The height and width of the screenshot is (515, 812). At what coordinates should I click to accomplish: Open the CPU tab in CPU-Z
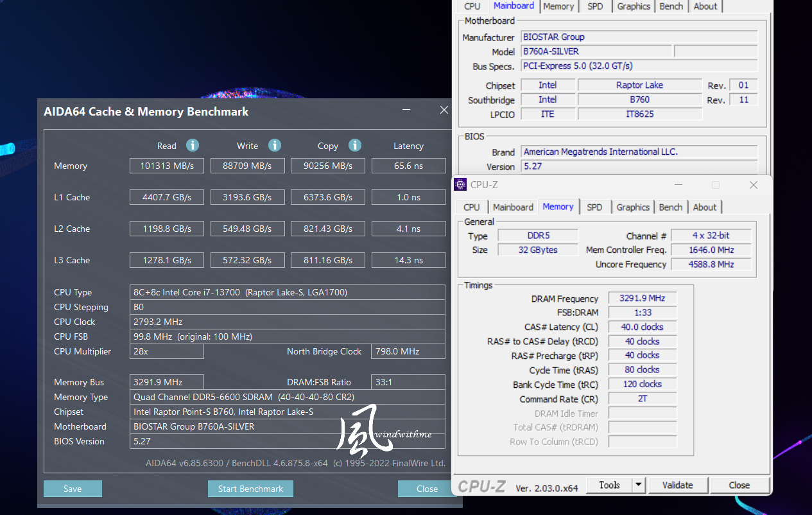tap(471, 207)
